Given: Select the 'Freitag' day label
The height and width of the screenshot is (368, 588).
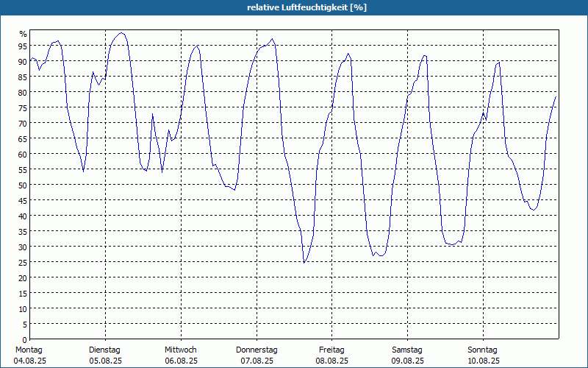Looking at the screenshot, I should 331,350.
